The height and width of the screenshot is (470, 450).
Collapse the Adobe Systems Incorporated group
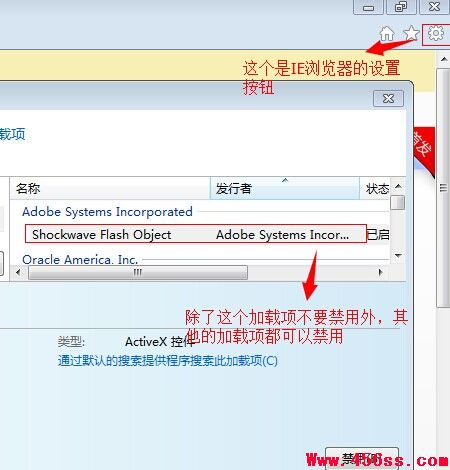tap(107, 212)
